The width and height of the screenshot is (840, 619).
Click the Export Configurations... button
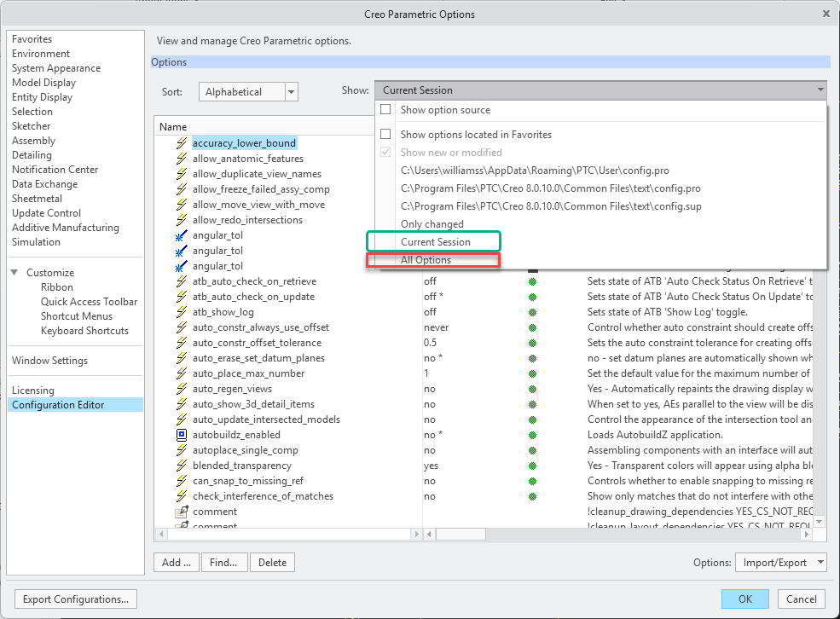76,599
